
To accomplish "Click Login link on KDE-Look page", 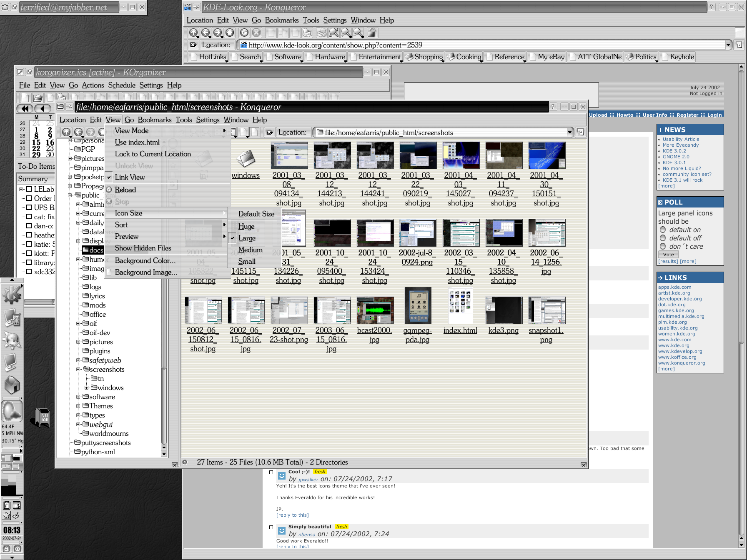I will coord(714,115).
